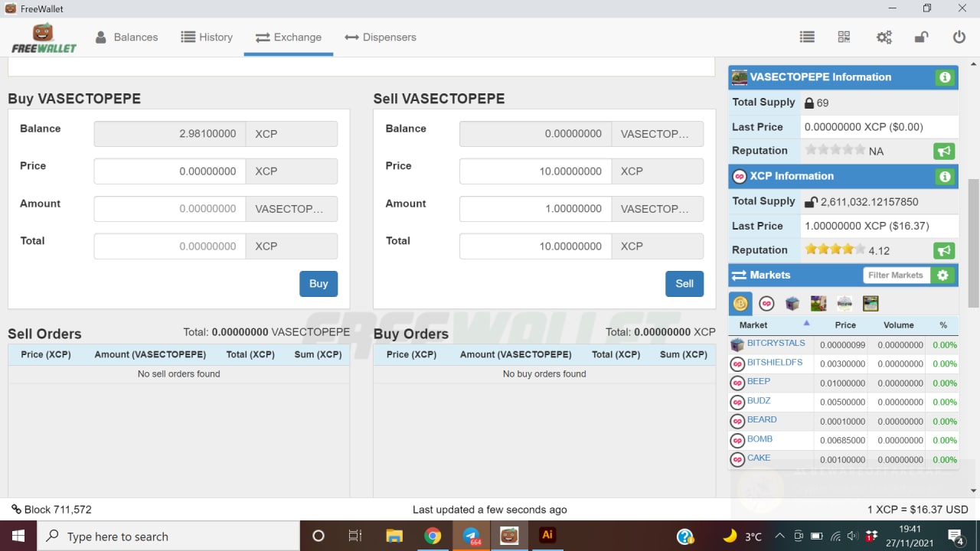
Task: Open the Windows Start menu
Action: point(18,536)
